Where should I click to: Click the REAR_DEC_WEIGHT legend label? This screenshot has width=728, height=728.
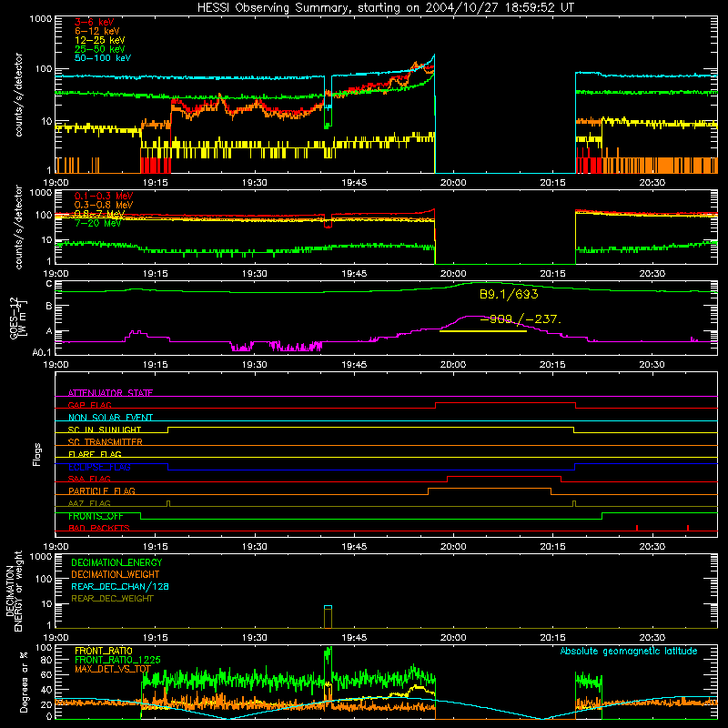(x=112, y=599)
